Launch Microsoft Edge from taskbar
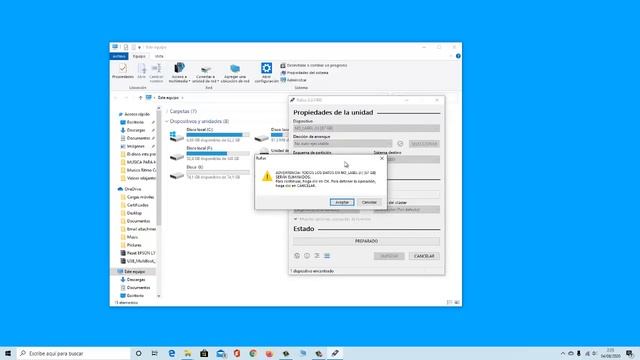Viewport: 640px width, 360px height. 171,353
